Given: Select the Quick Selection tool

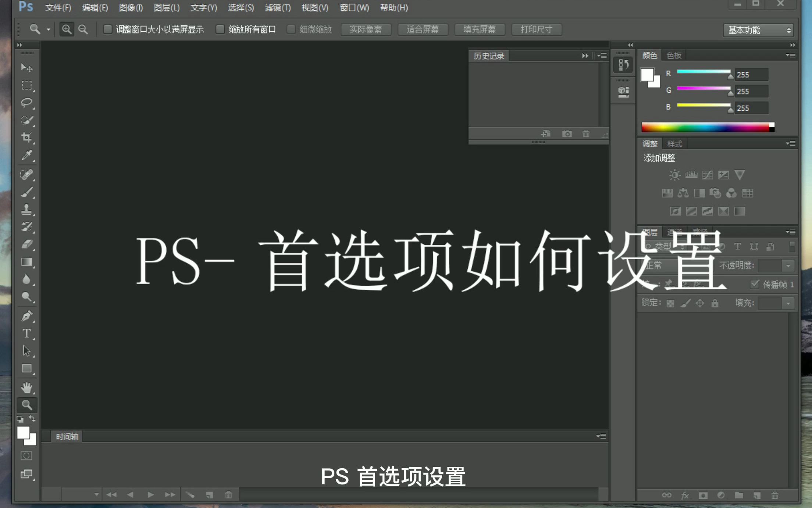Looking at the screenshot, I should tap(26, 120).
